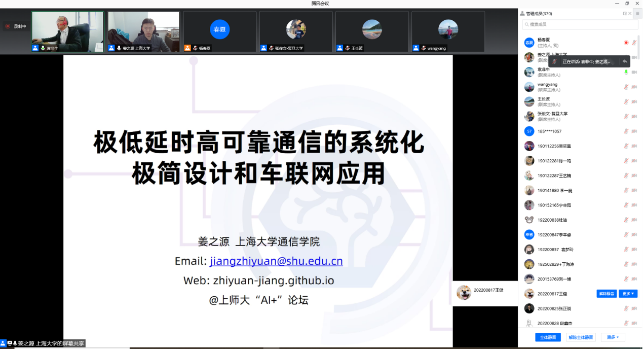644x349 pixels.
Task: Click 解除静音 for 202200817王健
Action: coord(606,294)
